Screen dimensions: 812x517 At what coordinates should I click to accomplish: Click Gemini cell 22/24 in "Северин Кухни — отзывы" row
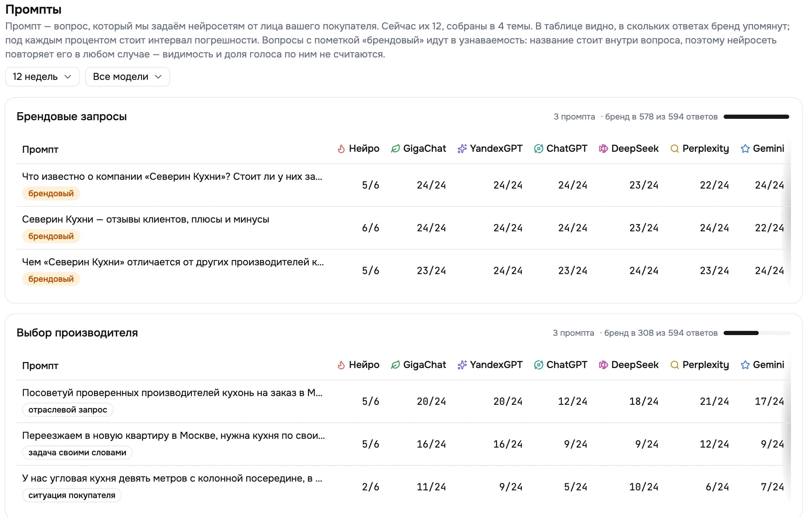769,228
